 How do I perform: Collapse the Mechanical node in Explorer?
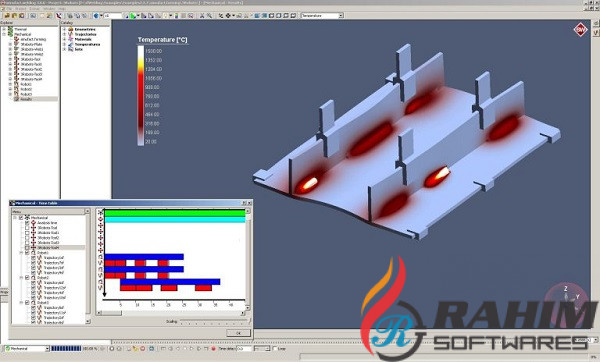pyautogui.click(x=4, y=34)
